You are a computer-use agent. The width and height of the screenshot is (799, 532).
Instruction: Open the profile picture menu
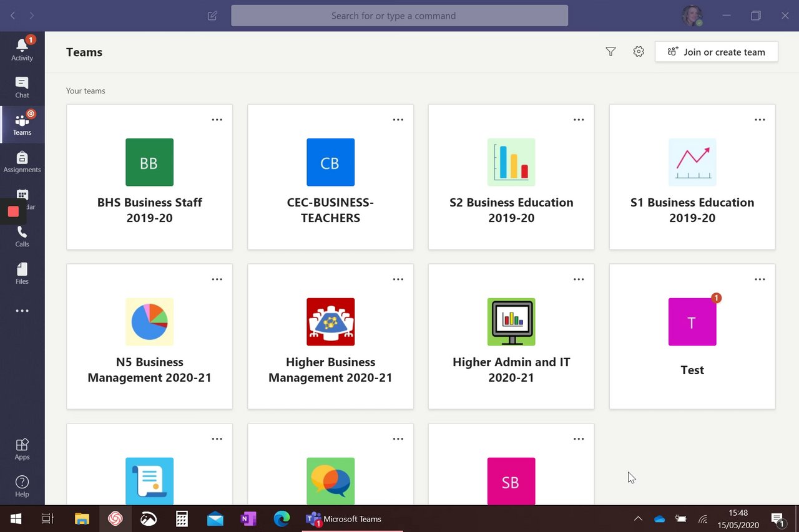point(692,16)
